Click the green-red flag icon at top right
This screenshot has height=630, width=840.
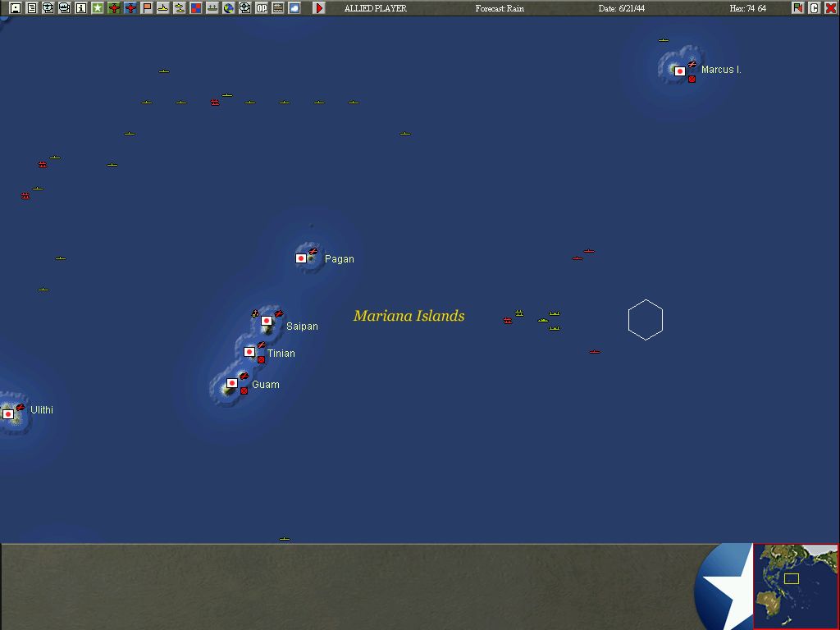click(798, 8)
